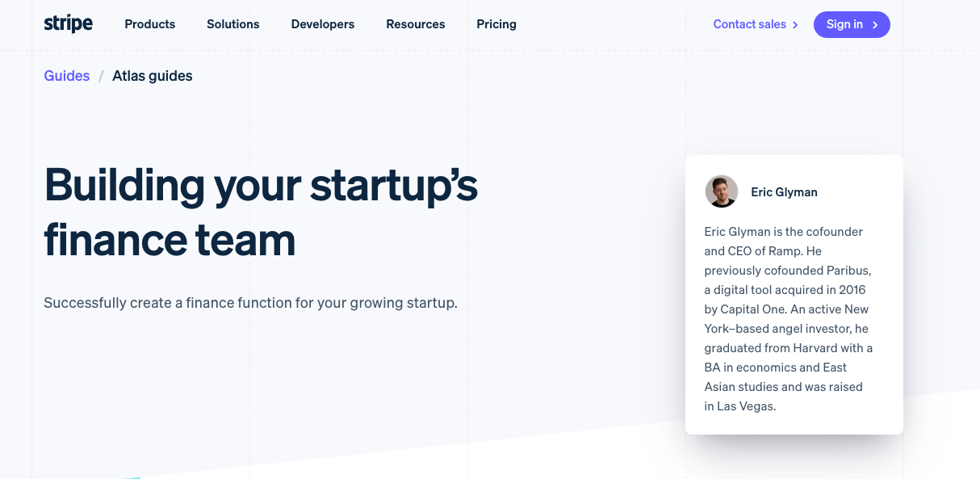Click the page headline about finance teams
The image size is (980, 479).
coord(260,212)
